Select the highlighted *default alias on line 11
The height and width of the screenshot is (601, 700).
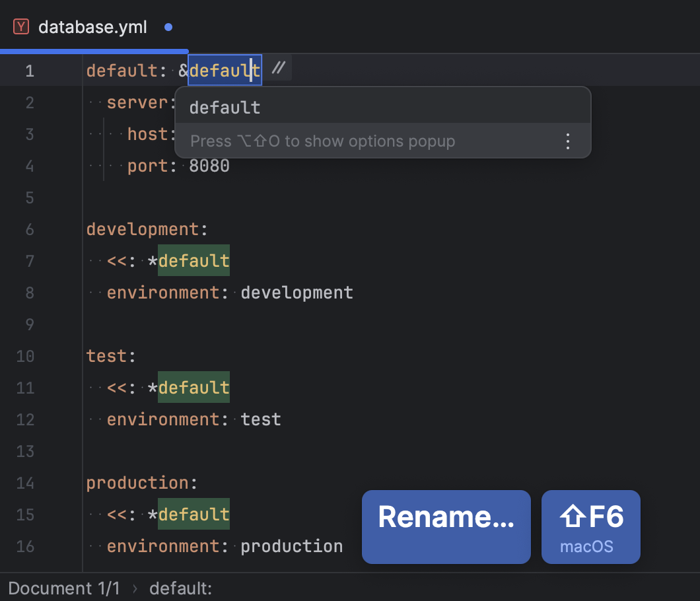point(193,387)
